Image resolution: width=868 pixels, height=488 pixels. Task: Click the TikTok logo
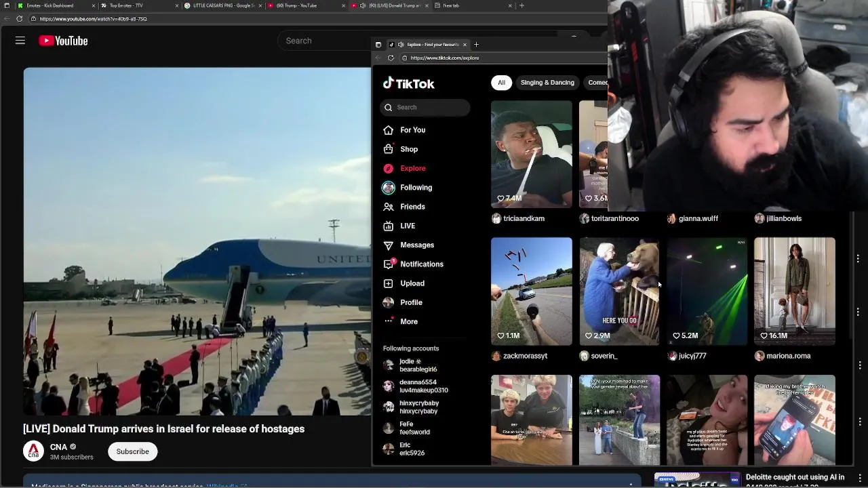(409, 83)
